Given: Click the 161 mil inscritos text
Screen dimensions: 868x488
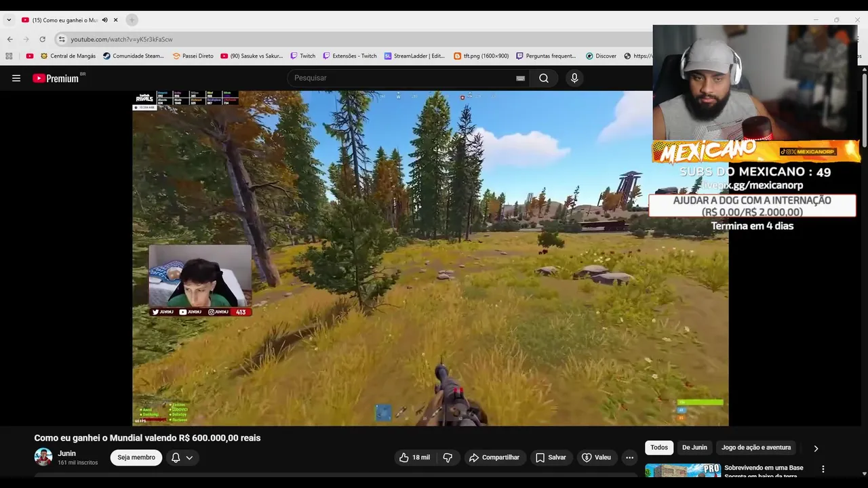Looking at the screenshot, I should tap(78, 463).
